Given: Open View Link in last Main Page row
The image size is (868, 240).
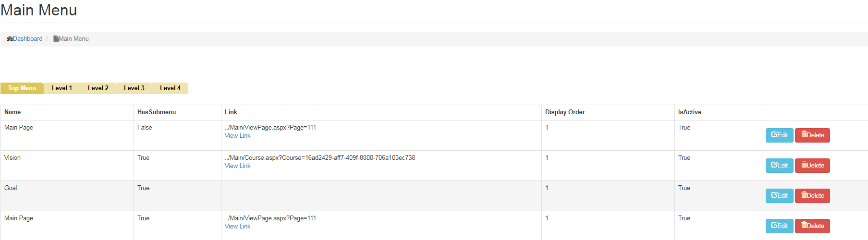Looking at the screenshot, I should pyautogui.click(x=237, y=227).
